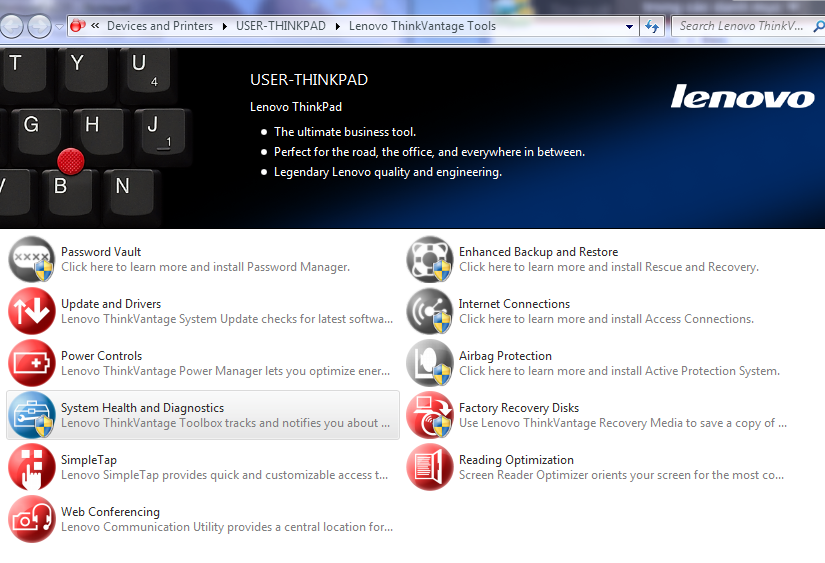The image size is (825, 563).
Task: Click 'Legendary Lenovo quality and engineering.' bullet
Action: coord(388,172)
